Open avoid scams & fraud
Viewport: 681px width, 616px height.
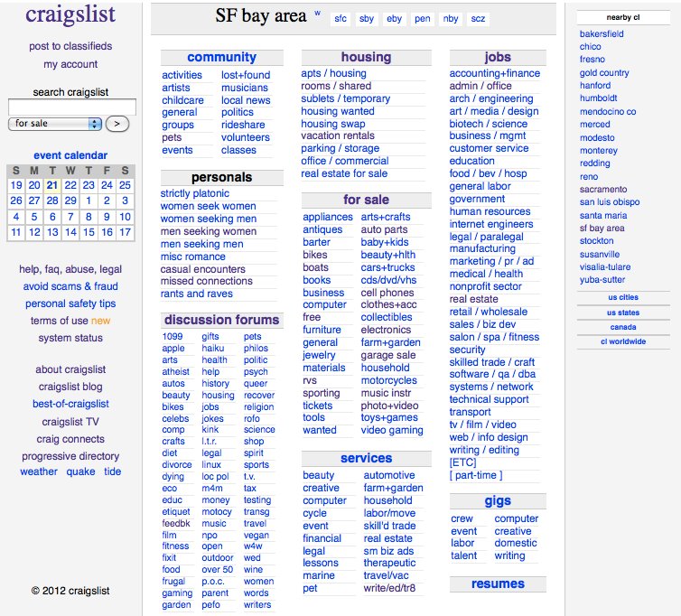point(70,286)
